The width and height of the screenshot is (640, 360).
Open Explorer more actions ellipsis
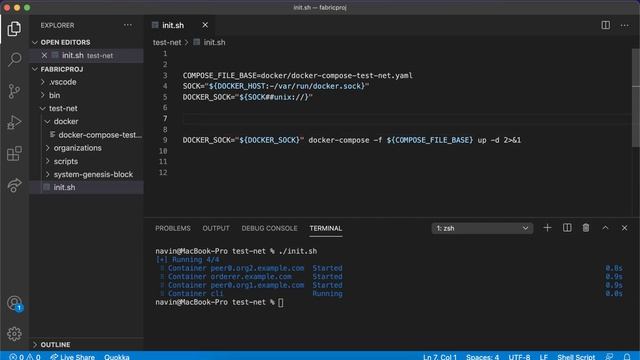coord(128,25)
